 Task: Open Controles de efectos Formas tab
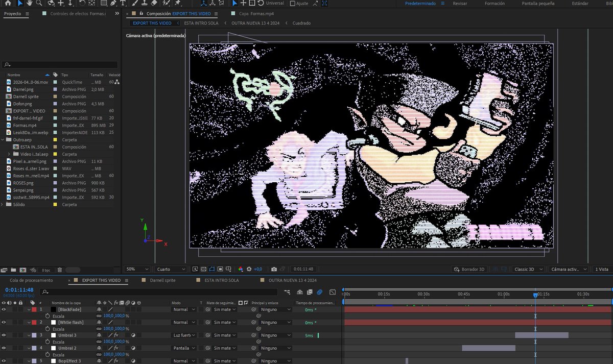click(x=78, y=14)
